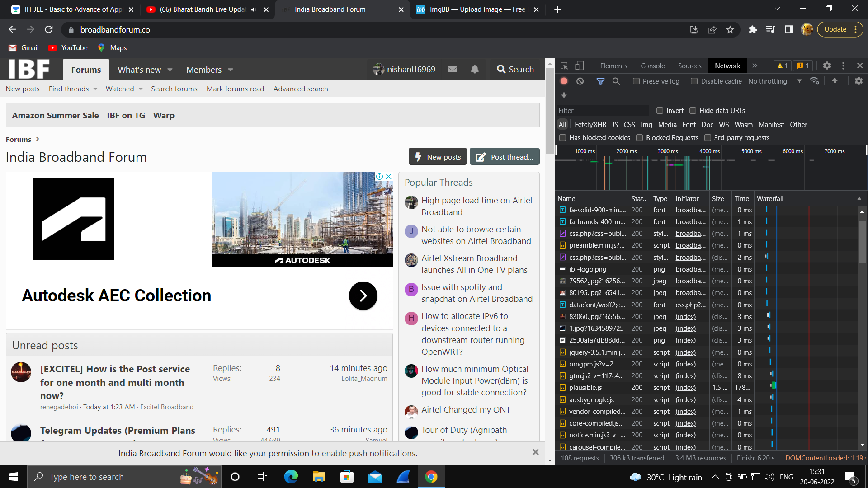The image size is (868, 488).
Task: Tick the Invert filter checkbox
Action: (x=660, y=111)
